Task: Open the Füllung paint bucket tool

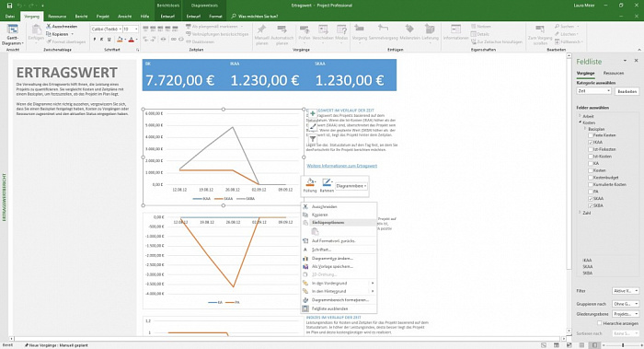Action: click(x=310, y=185)
